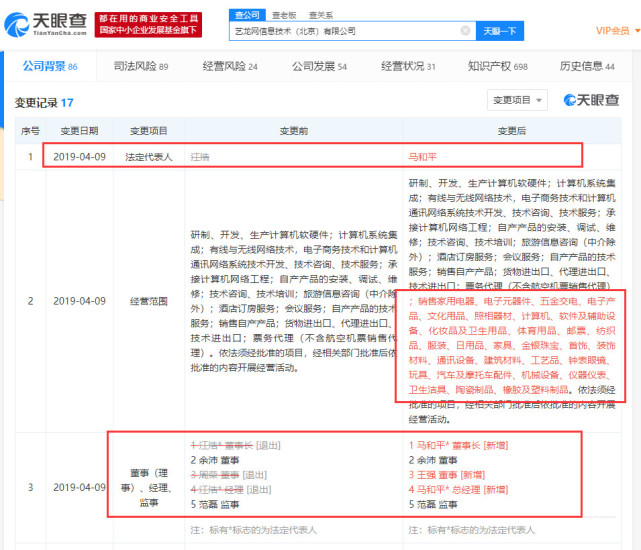Click 2 余沛 董事 in 变更后 column
The height and width of the screenshot is (550, 641).
[x=433, y=460]
